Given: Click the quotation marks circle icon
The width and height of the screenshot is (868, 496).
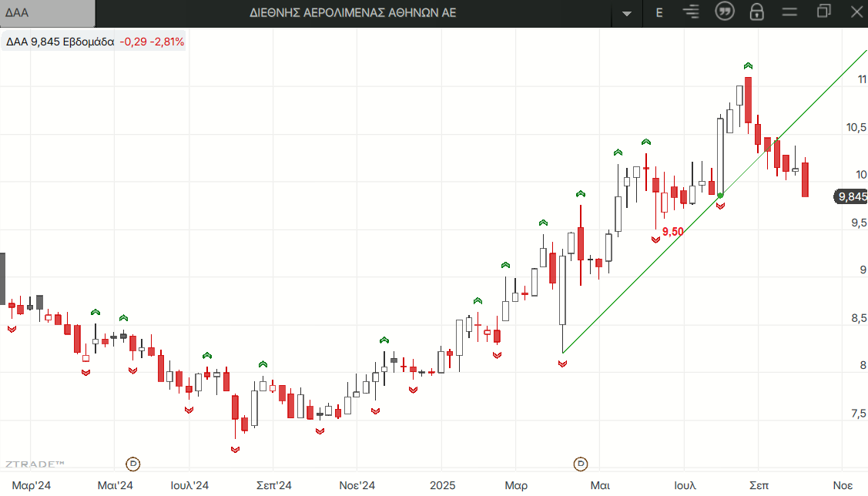Looking at the screenshot, I should point(724,12).
